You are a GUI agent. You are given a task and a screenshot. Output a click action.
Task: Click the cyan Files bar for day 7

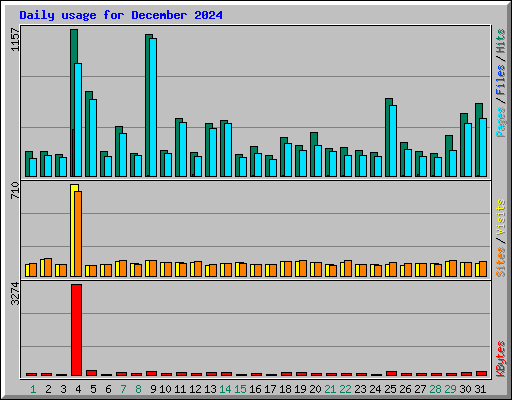click(123, 155)
